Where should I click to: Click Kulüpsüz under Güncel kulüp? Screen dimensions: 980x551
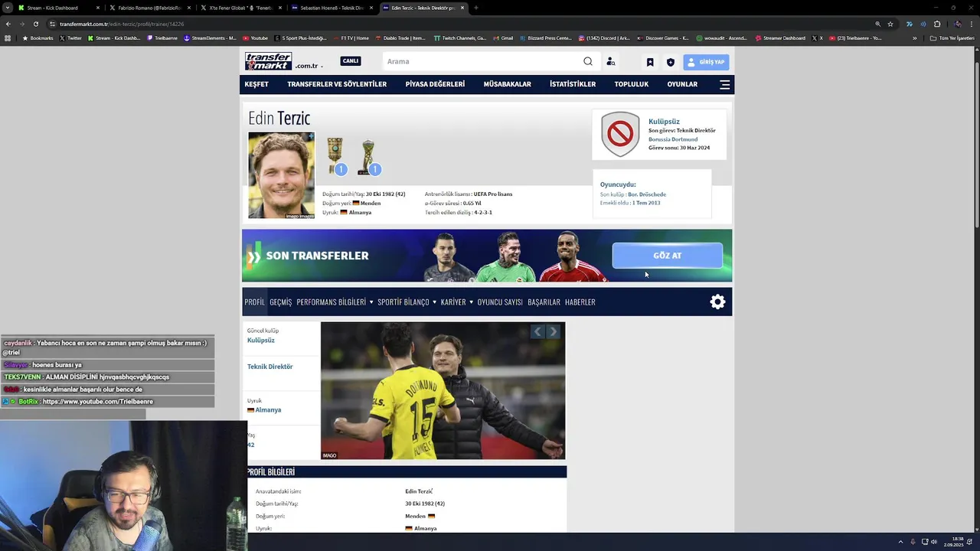[x=260, y=340]
